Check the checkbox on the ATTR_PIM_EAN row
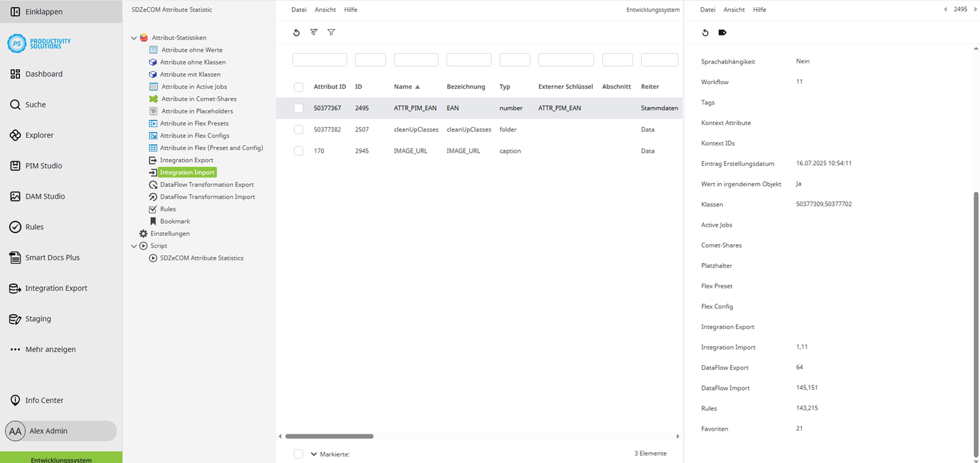The width and height of the screenshot is (980, 463). coord(298,107)
